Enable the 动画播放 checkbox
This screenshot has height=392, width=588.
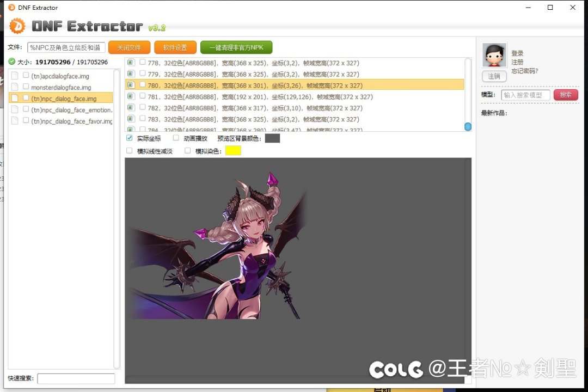tap(176, 138)
